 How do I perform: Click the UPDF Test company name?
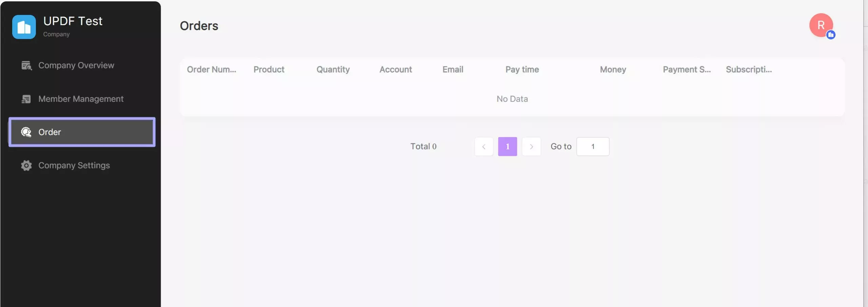click(x=73, y=21)
